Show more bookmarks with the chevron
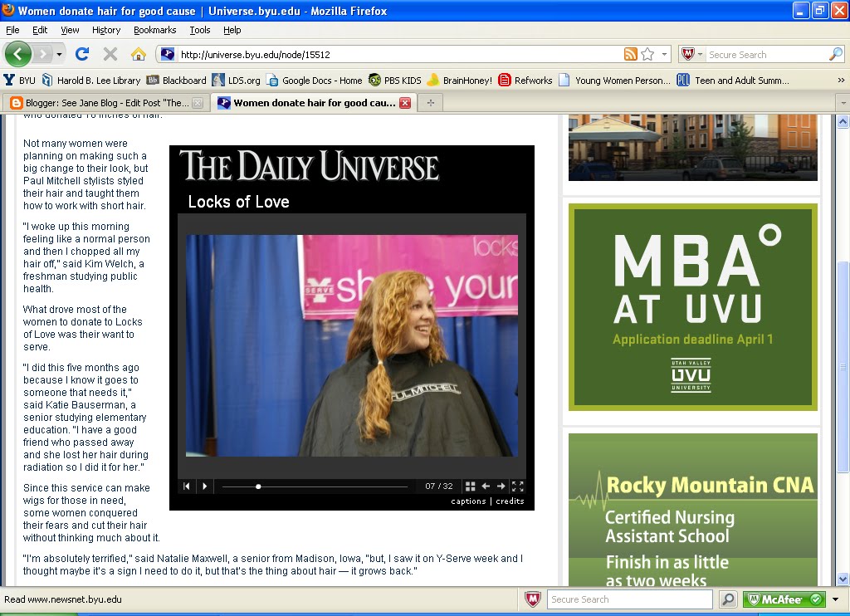This screenshot has height=616, width=850. pos(841,81)
